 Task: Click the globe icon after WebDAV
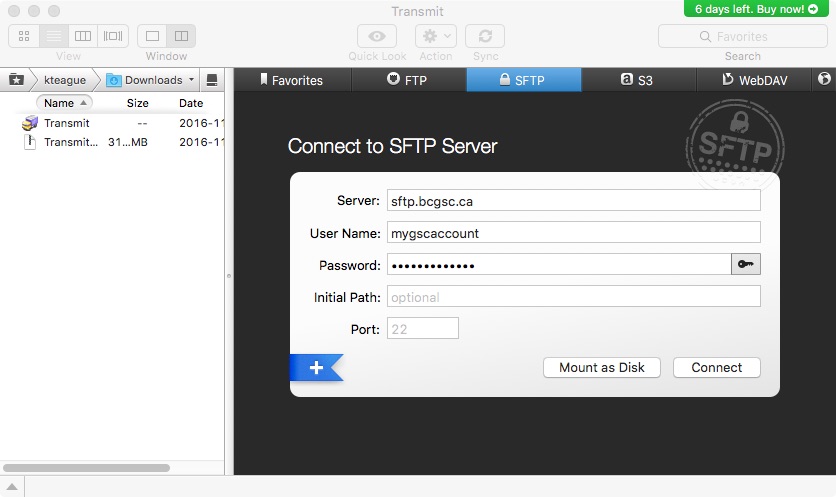(824, 79)
